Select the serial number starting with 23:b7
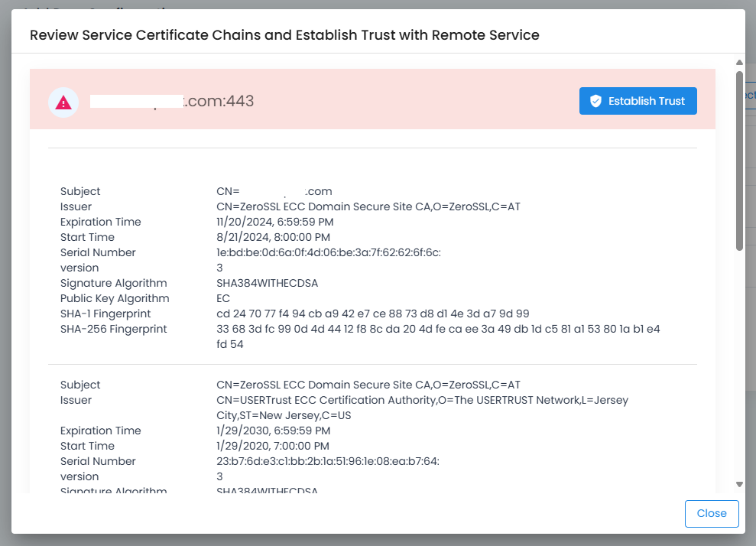This screenshot has width=756, height=546. click(x=327, y=461)
